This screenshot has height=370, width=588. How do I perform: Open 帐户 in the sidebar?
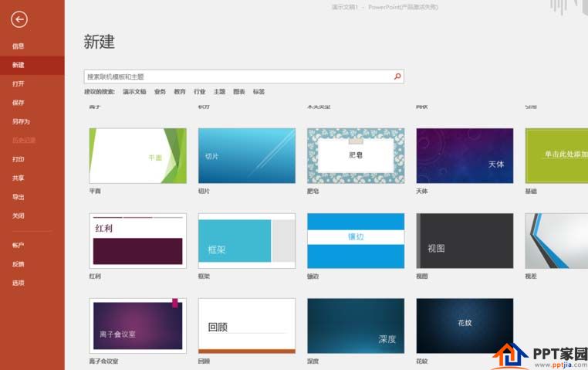coord(18,245)
